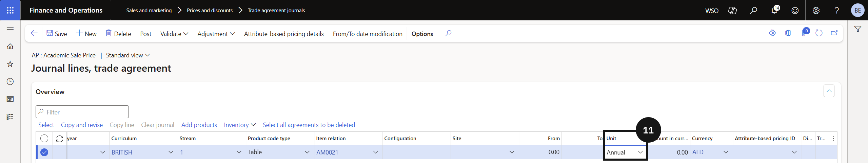Open the Standard view selector
868x163 pixels.
(128, 55)
